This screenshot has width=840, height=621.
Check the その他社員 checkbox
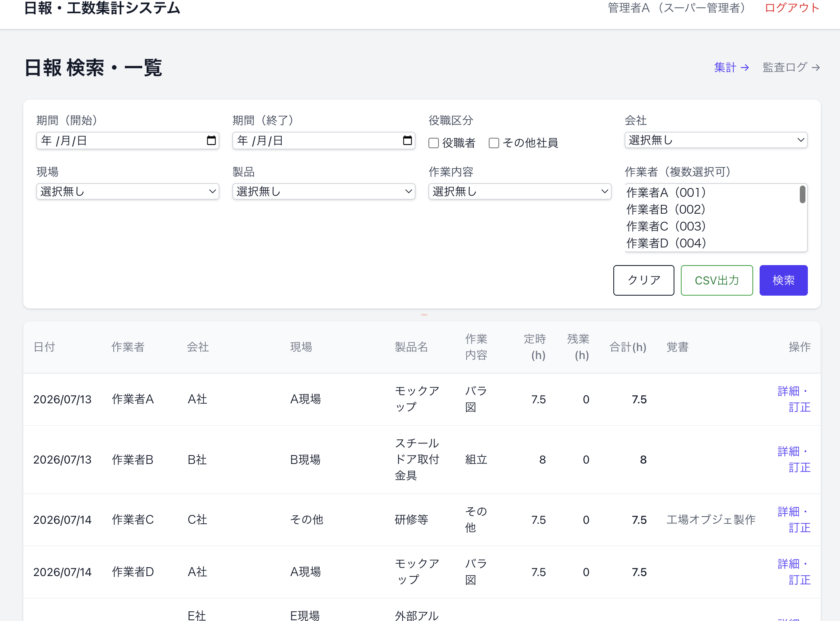[494, 143]
